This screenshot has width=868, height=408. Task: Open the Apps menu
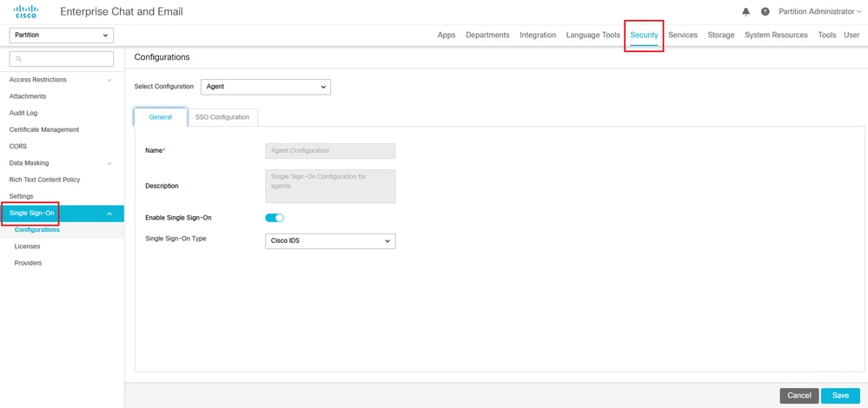447,35
